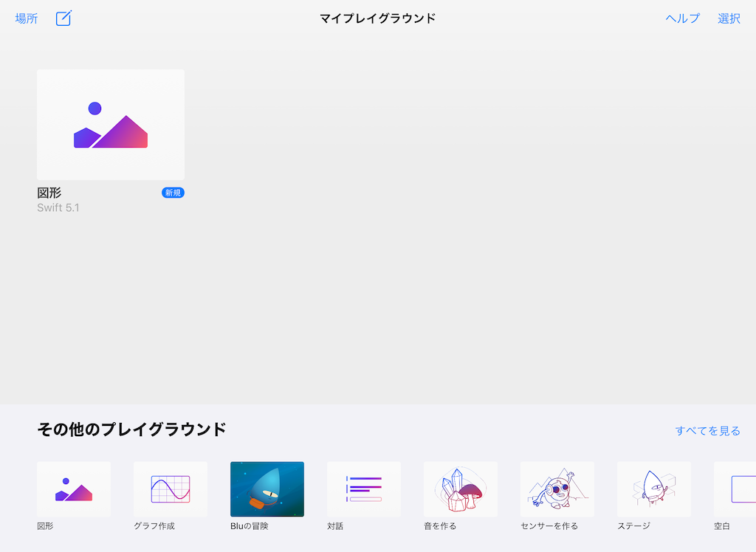Click the Bluの冒険 label text
Image resolution: width=756 pixels, height=552 pixels.
pyautogui.click(x=250, y=526)
